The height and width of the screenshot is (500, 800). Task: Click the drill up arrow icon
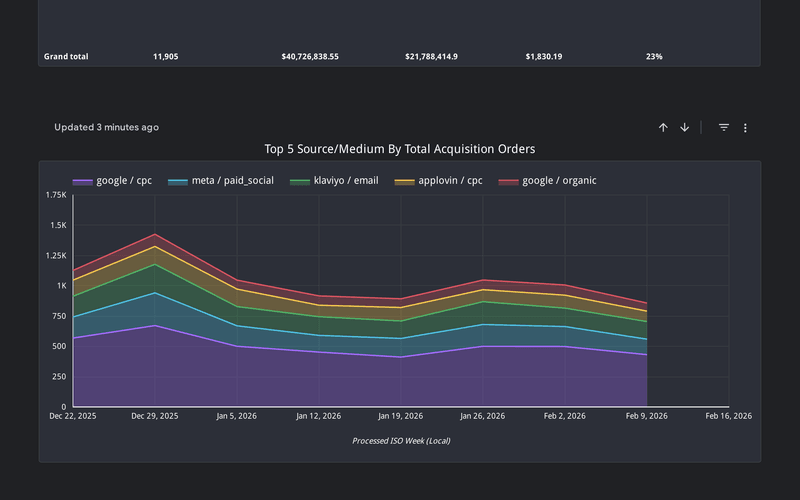point(663,128)
